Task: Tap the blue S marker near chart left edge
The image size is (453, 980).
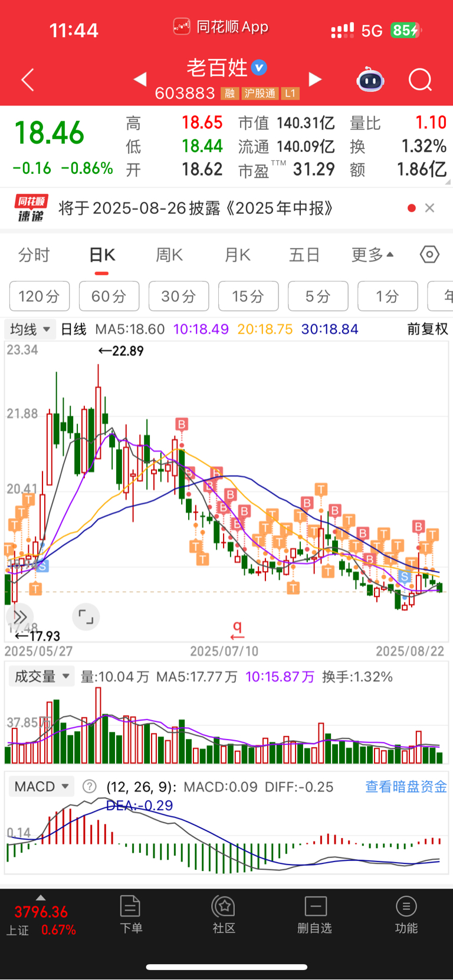Action: point(42,566)
